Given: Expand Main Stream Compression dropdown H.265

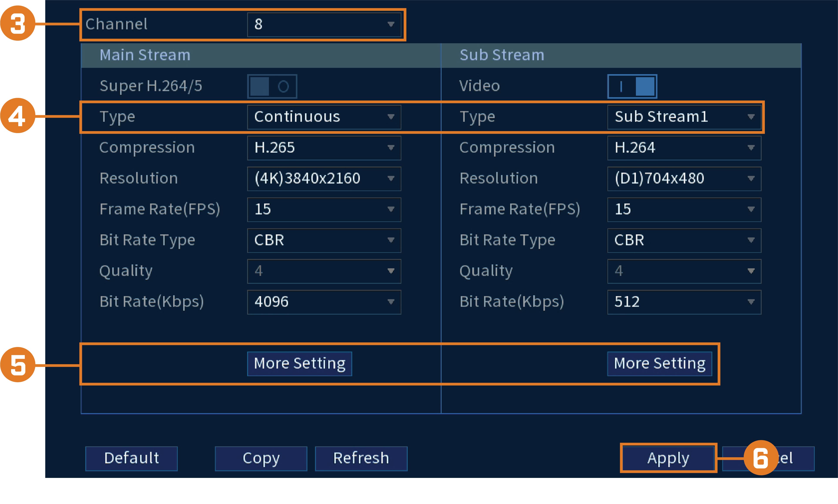Looking at the screenshot, I should [324, 148].
